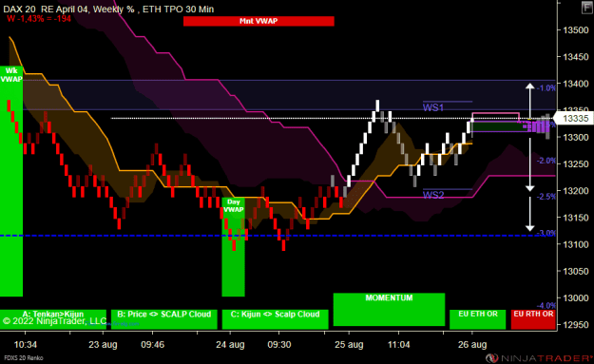Click the EU ETH OR green box

click(x=478, y=319)
